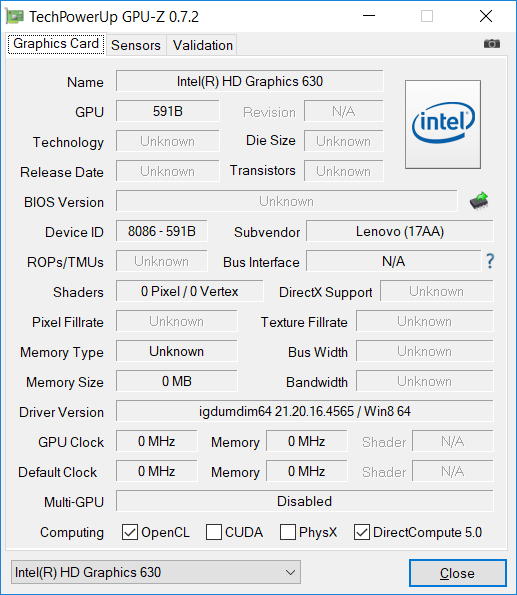Toggle the DirectCompute 5.0 checkbox
The width and height of the screenshot is (517, 595).
pyautogui.click(x=362, y=532)
